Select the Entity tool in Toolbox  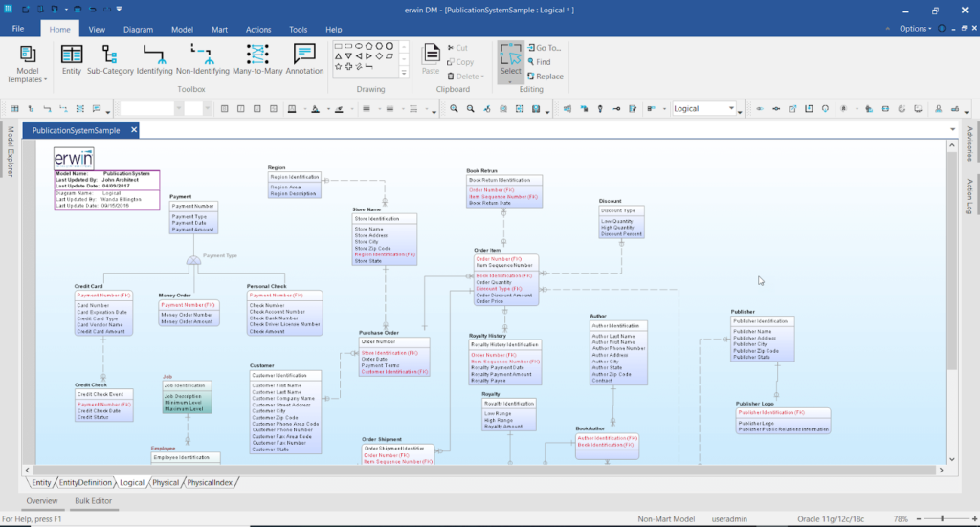(x=71, y=60)
